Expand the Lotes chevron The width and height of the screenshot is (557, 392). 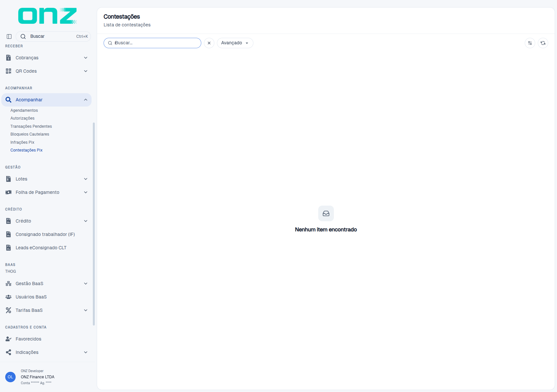click(x=86, y=179)
